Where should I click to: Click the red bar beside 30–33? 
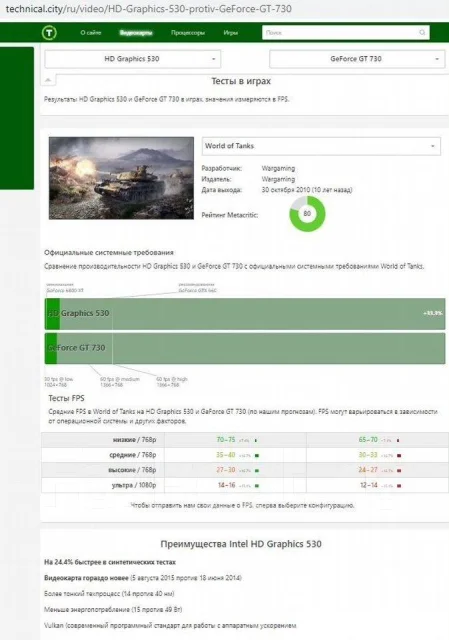[x=399, y=456]
